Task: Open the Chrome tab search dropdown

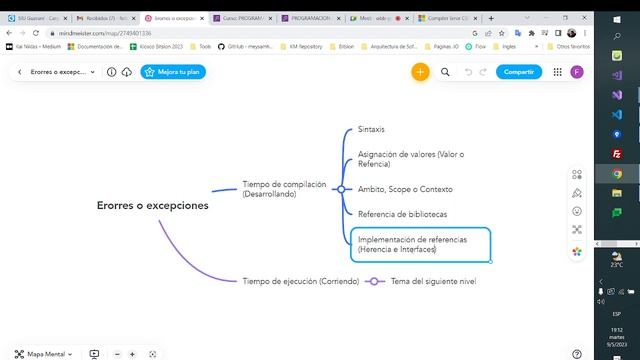Action: (x=527, y=18)
